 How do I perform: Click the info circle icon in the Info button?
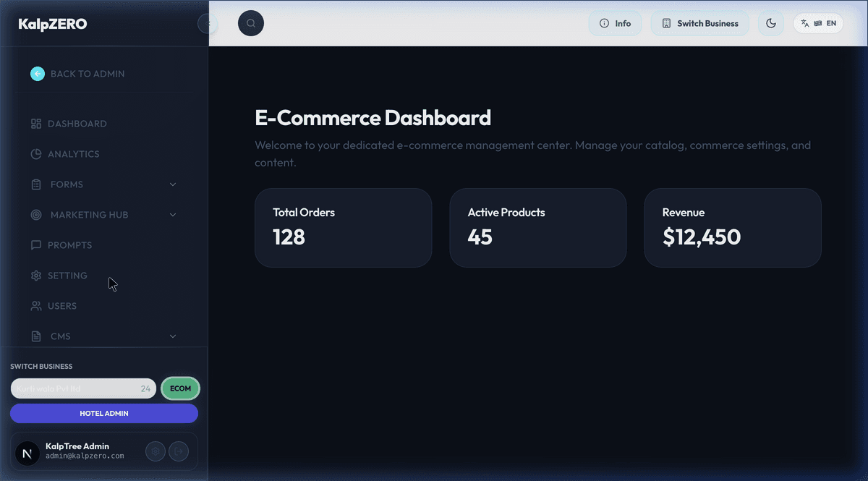pos(605,23)
